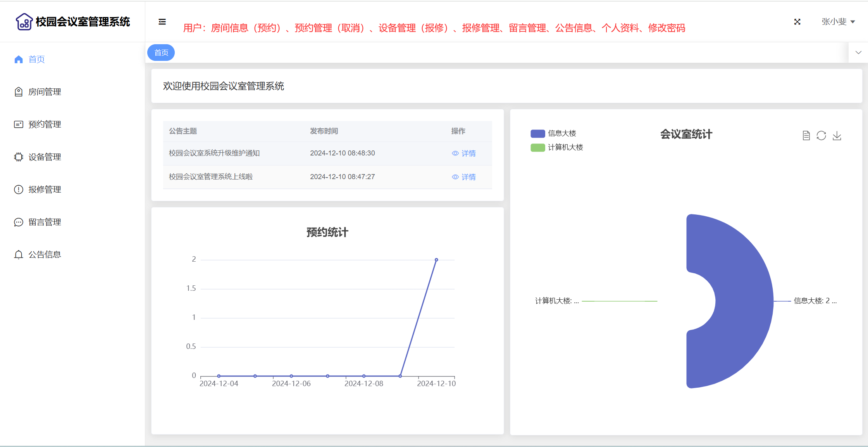This screenshot has width=868, height=447.
Task: Go to 留言管理 in sidebar
Action: 45,222
